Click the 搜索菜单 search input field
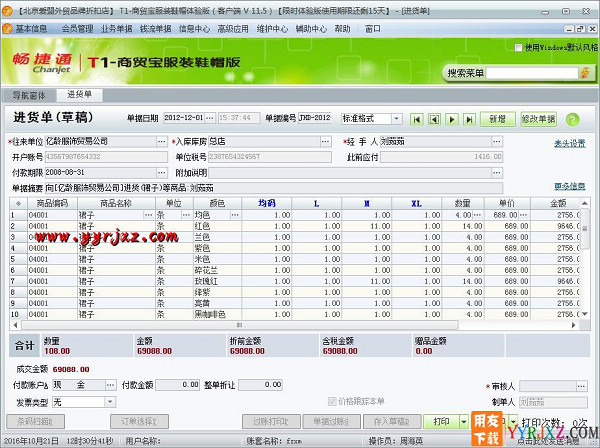This screenshot has height=448, width=600. pyautogui.click(x=532, y=73)
